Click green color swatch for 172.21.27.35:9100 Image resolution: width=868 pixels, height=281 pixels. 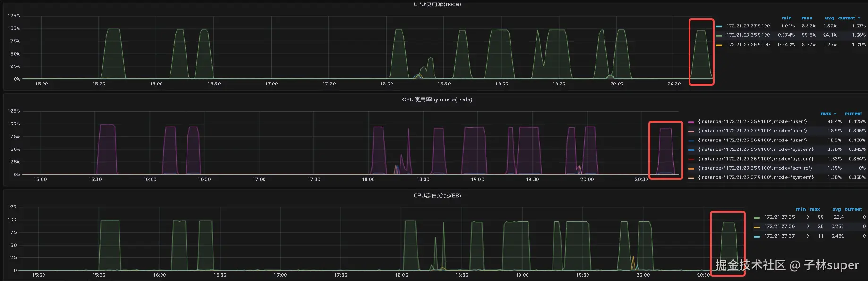719,35
